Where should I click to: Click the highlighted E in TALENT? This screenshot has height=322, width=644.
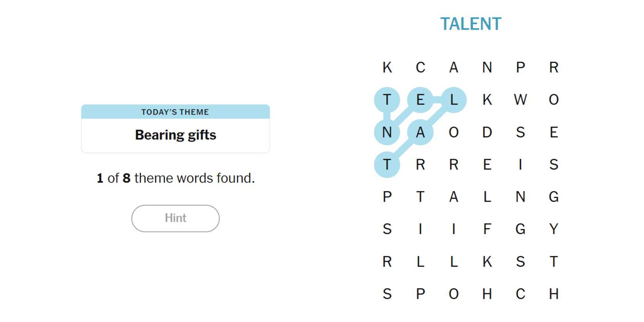[x=420, y=100]
